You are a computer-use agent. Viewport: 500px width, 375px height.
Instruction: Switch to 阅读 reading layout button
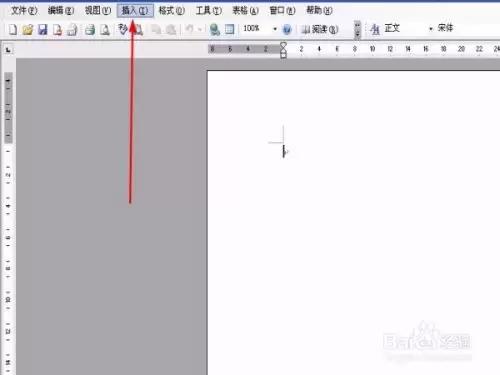pyautogui.click(x=320, y=30)
